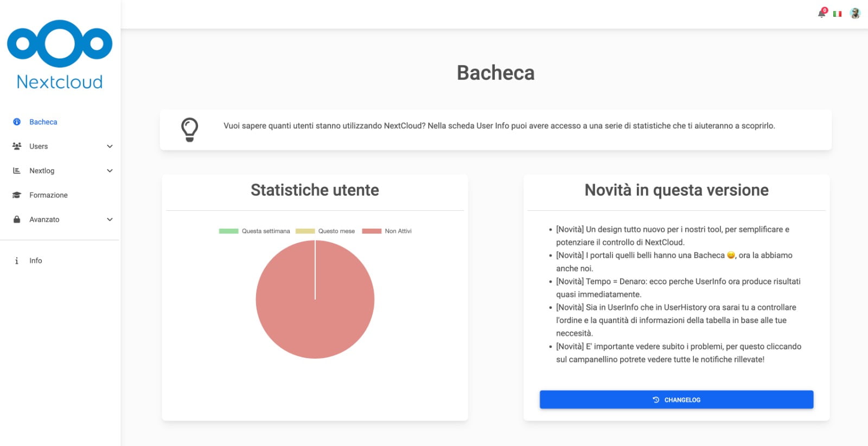
Task: Click the news item about "Un design tutto nuovo"
Action: point(673,236)
